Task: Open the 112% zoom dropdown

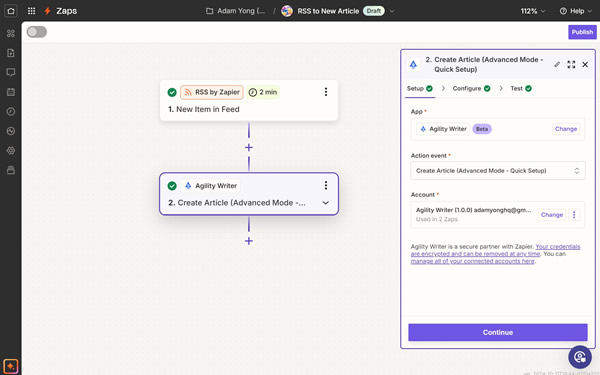Action: coord(533,11)
